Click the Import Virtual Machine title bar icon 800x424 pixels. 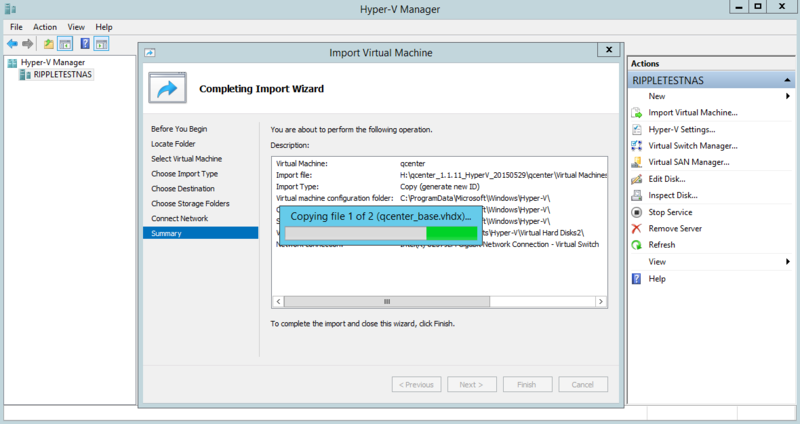(149, 53)
